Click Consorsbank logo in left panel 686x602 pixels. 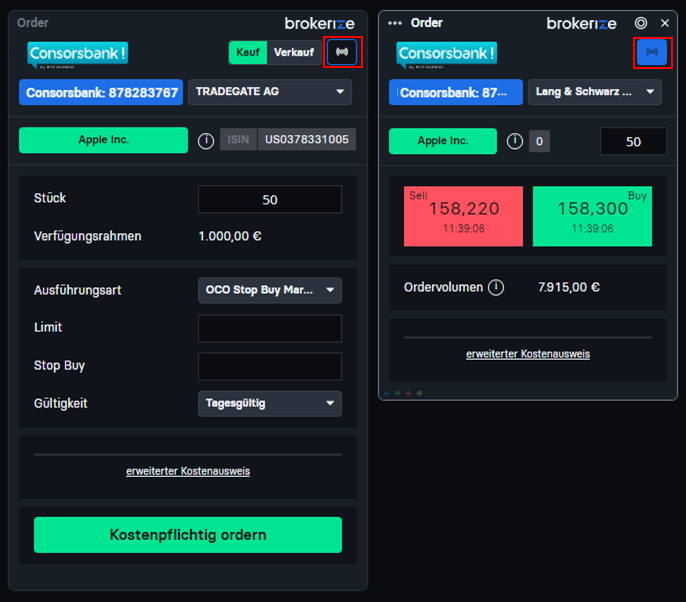pyautogui.click(x=78, y=55)
